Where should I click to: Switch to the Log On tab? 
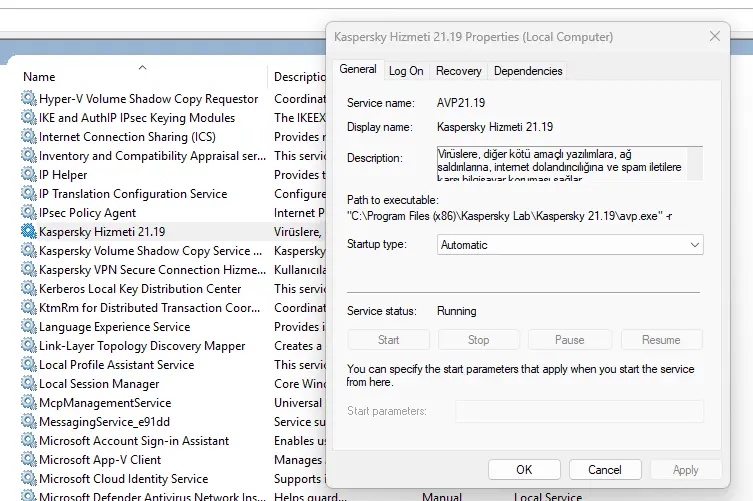pos(406,71)
